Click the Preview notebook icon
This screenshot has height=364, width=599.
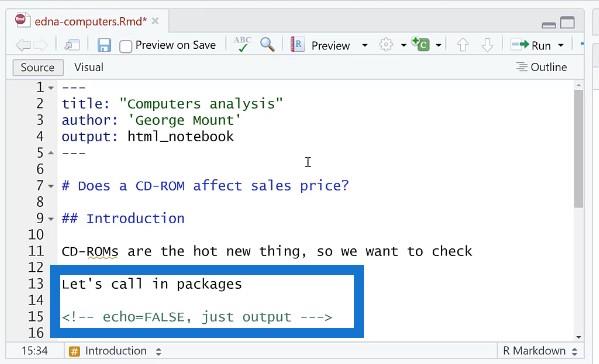(297, 45)
